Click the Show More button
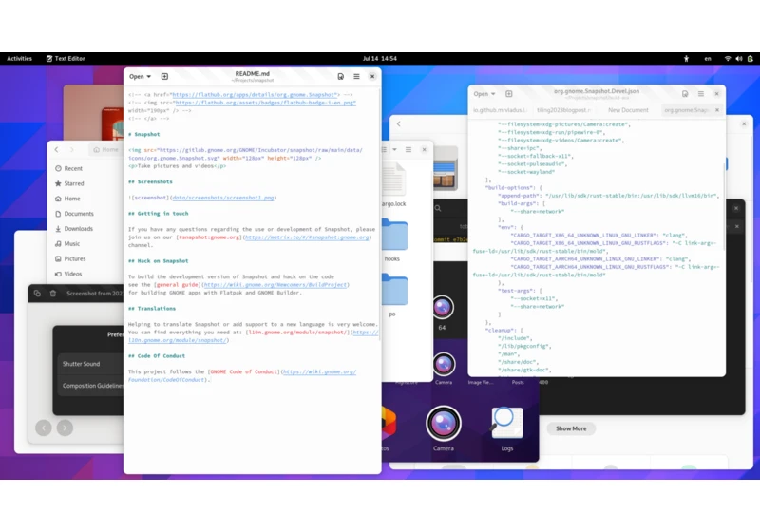Viewport: 760px width, 532px height. 571,428
